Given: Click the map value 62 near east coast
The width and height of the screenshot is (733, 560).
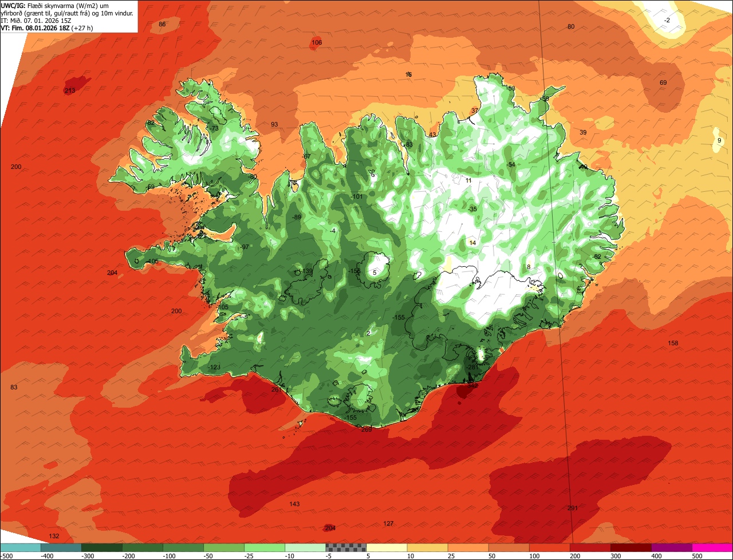Looking at the screenshot, I should pos(598,257).
